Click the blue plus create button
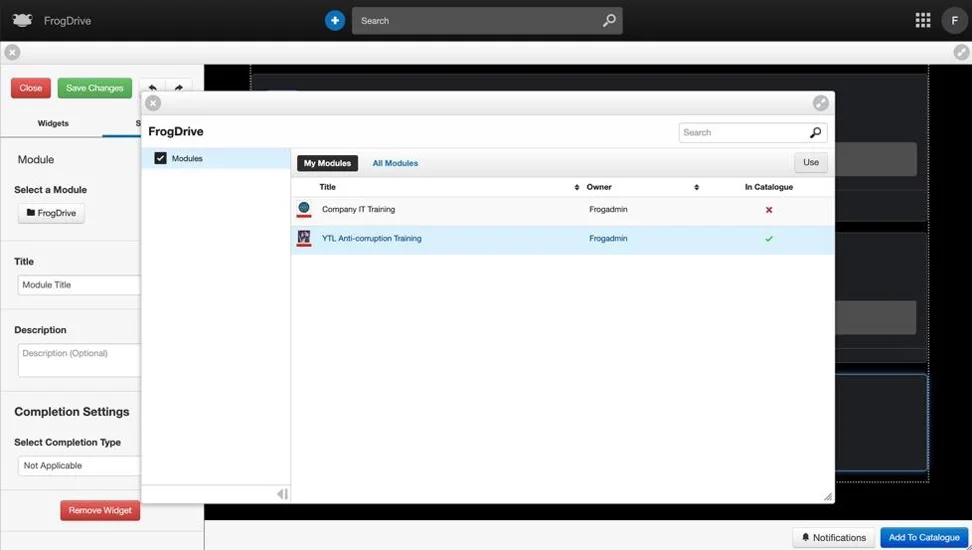This screenshot has height=550, width=972. pyautogui.click(x=335, y=20)
